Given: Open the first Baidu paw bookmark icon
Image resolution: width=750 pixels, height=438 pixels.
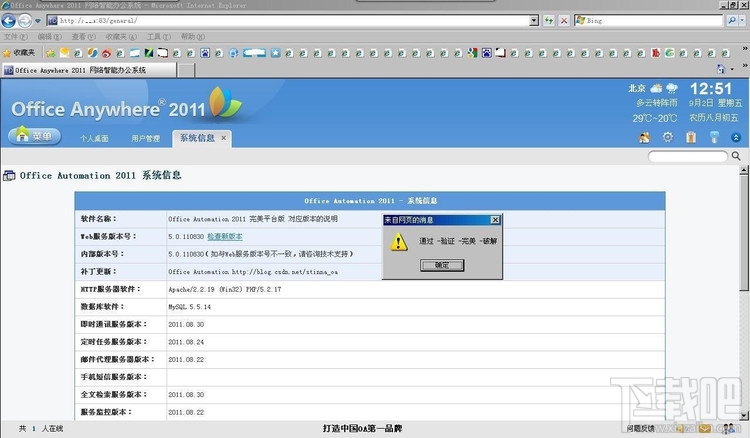Looking at the screenshot, I should coord(205,53).
